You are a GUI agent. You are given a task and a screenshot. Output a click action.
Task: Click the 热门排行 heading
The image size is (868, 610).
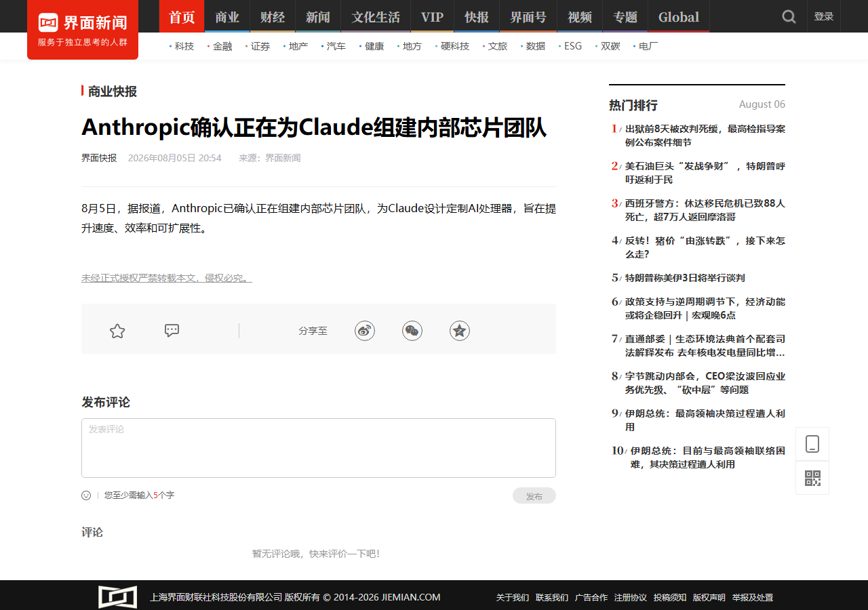[633, 105]
